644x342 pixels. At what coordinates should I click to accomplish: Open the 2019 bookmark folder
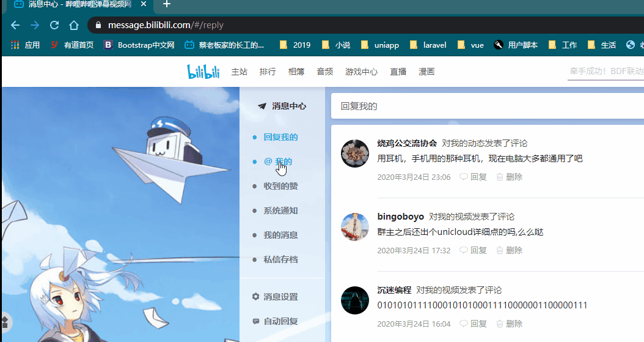[x=295, y=45]
